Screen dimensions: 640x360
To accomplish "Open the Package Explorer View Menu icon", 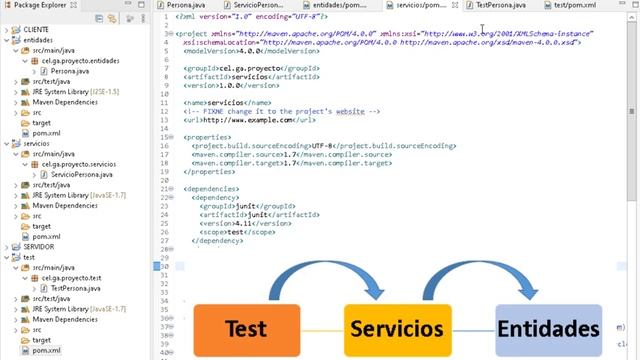I will 143,19.
